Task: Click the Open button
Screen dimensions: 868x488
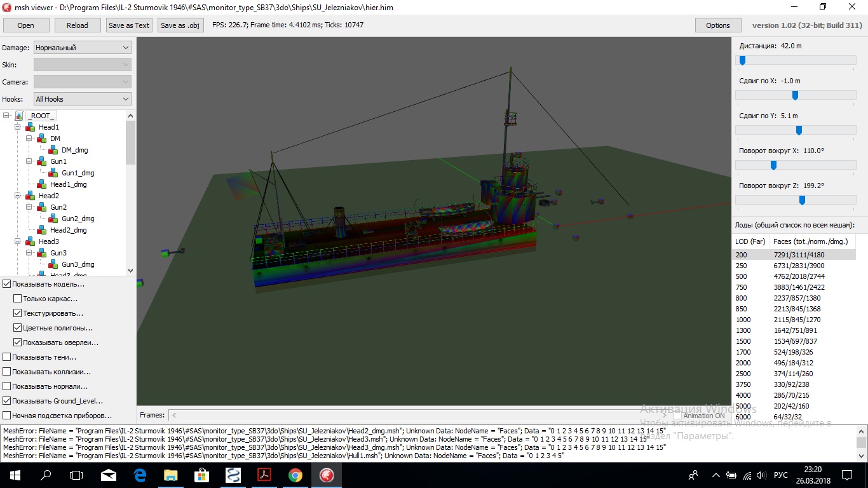Action: 26,25
